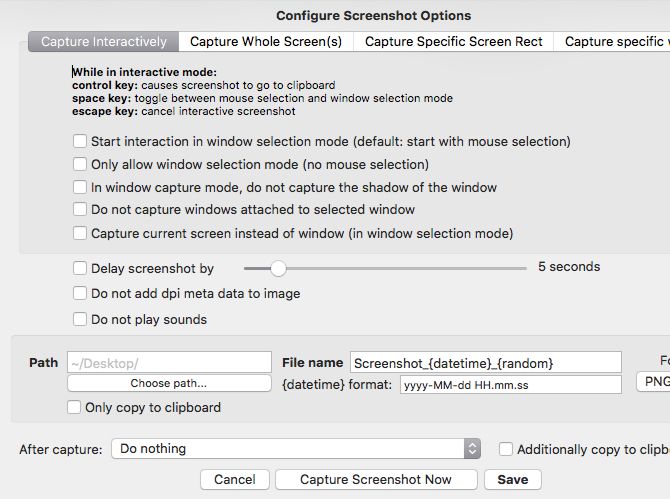Check Do not add dpi meta data
This screenshot has height=499, width=670.
[81, 294]
